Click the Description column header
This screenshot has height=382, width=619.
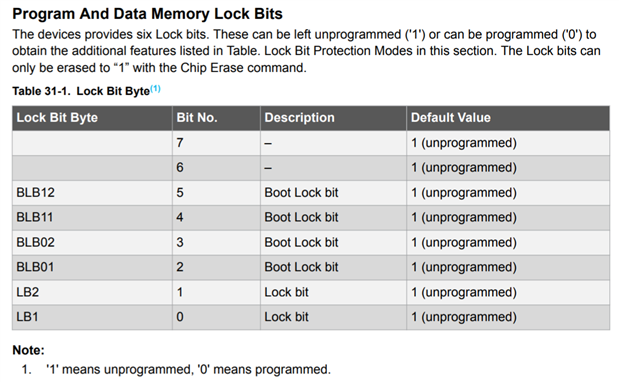333,118
